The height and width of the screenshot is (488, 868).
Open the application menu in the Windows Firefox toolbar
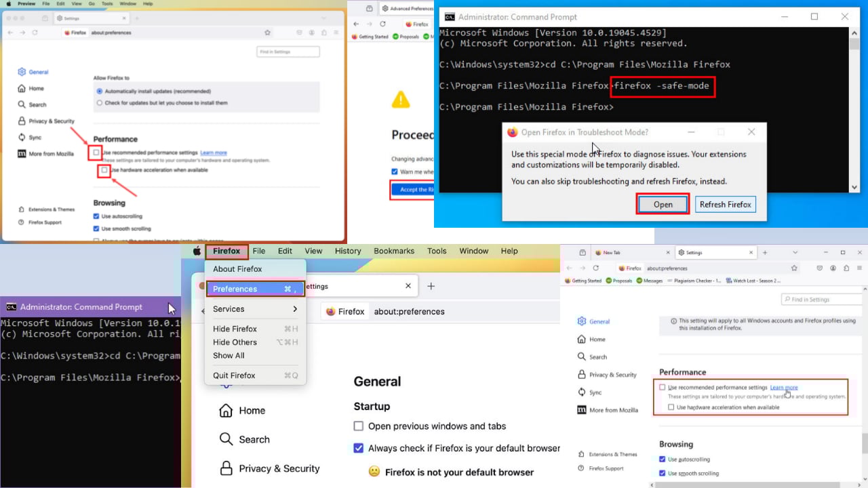coord(860,268)
